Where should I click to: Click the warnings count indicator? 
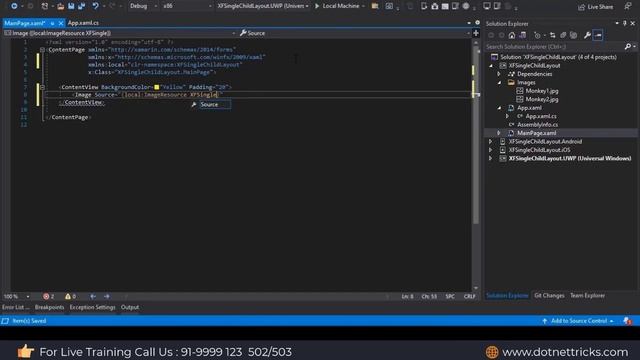click(70, 296)
